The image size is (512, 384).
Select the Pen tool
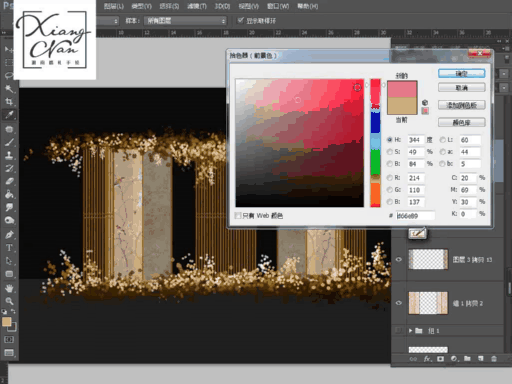point(9,235)
